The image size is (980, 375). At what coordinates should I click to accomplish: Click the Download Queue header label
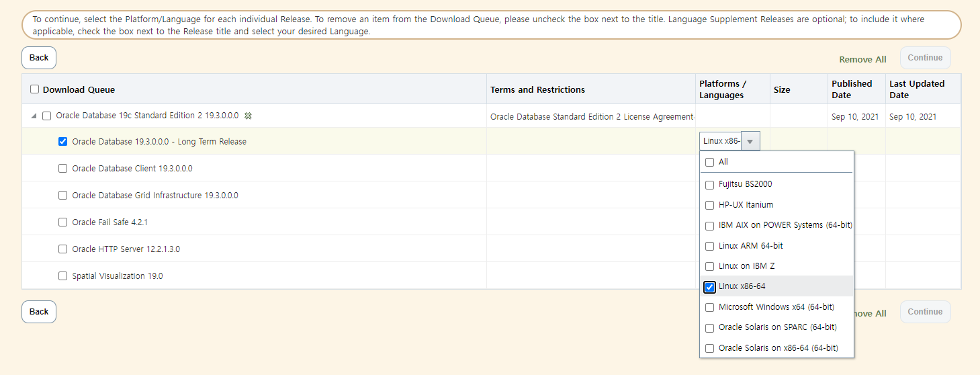(x=79, y=89)
